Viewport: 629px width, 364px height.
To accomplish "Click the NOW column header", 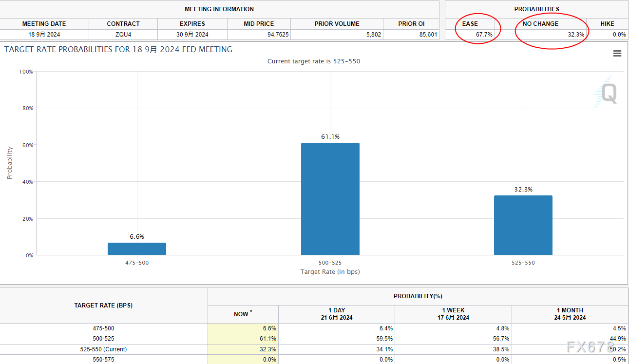I will pyautogui.click(x=243, y=314).
